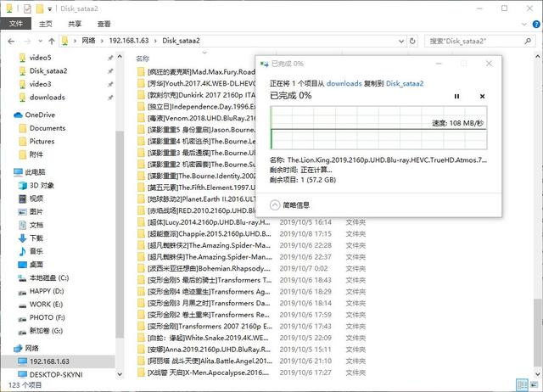Refresh the current folder view
Image resolution: width=543 pixels, height=392 pixels.
[412, 42]
